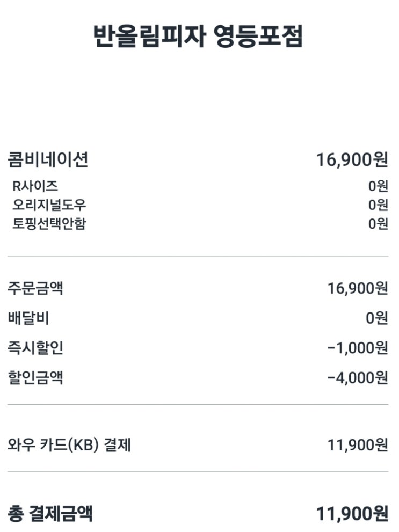Viewport: 399px width, 532px height.
Task: Select the 오리지널도우 option label
Action: (49, 205)
